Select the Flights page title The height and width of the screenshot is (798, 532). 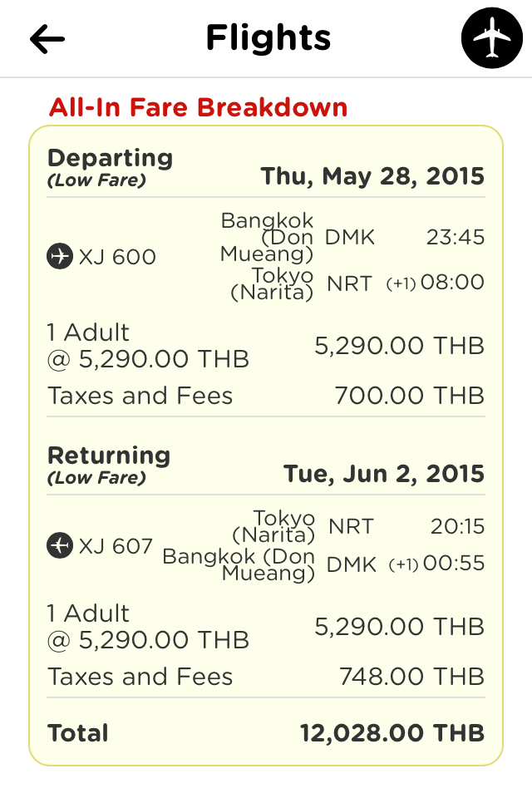coord(268,38)
